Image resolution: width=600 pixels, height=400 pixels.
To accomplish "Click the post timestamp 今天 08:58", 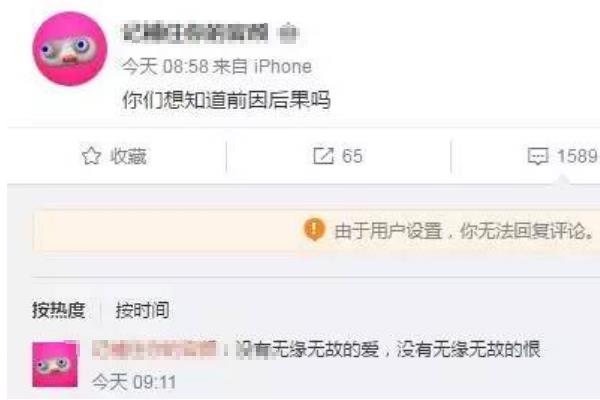I will point(165,67).
